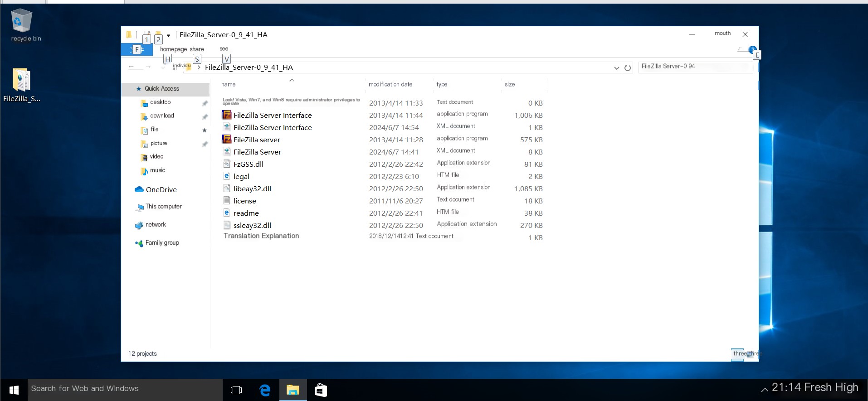Sort files by the name column header
Viewport: 868px width, 401px height.
click(x=229, y=84)
